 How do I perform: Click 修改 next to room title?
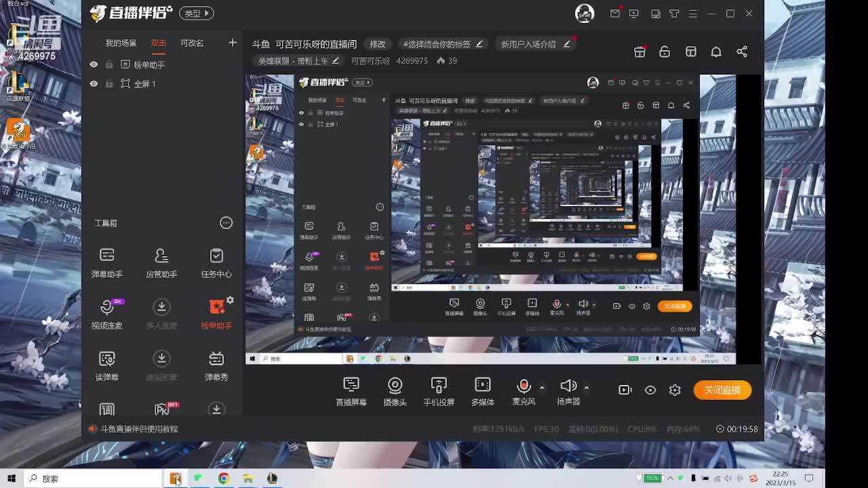click(x=378, y=44)
